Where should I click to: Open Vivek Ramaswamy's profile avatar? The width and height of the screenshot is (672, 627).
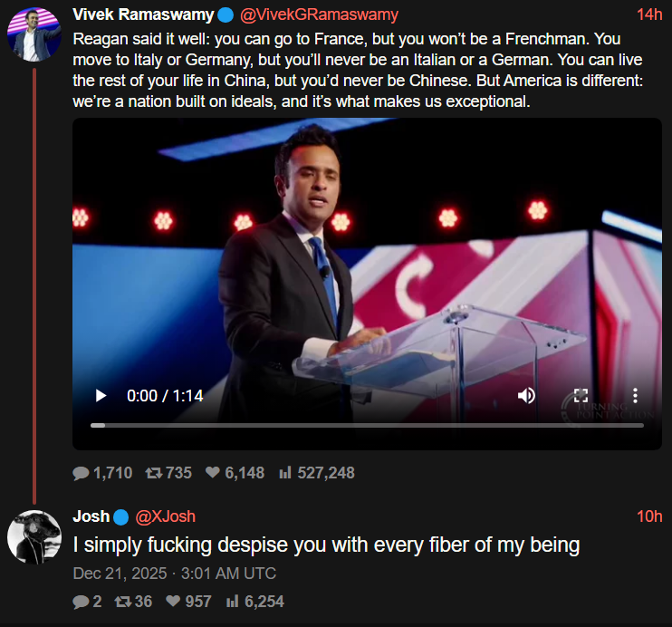[34, 34]
